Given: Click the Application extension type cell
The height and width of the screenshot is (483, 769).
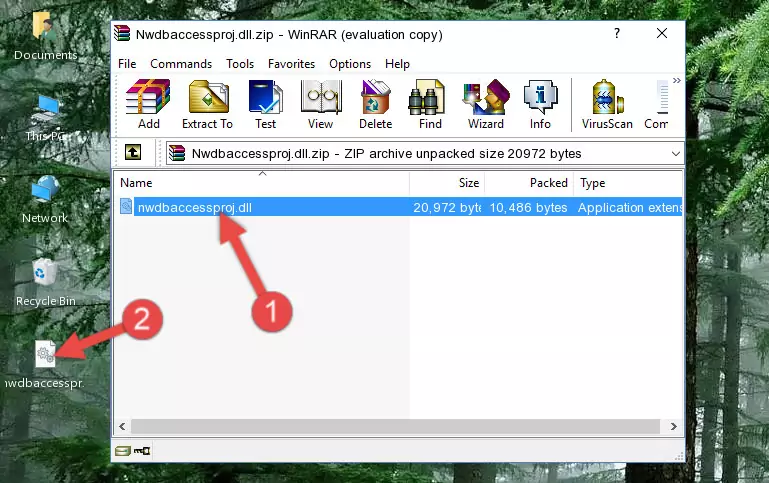Looking at the screenshot, I should pyautogui.click(x=629, y=207).
